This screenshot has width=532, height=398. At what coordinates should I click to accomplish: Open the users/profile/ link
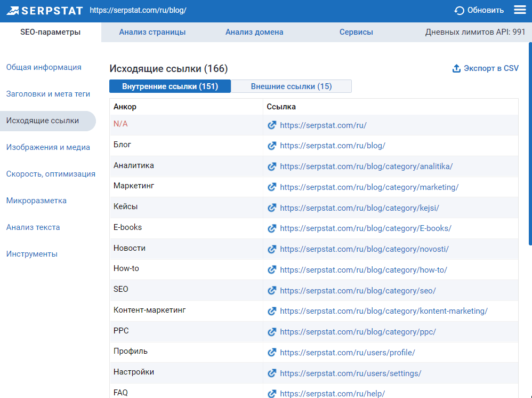pos(348,353)
